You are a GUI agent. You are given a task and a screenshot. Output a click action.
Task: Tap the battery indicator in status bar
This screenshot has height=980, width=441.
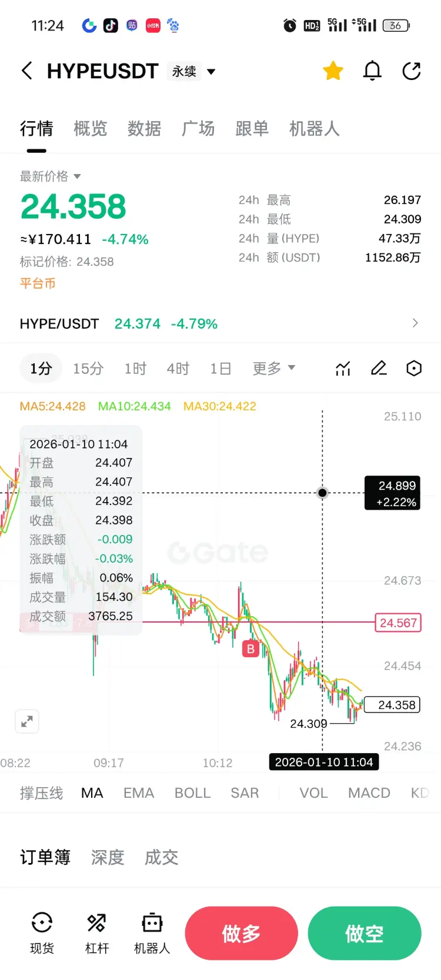[x=396, y=25]
